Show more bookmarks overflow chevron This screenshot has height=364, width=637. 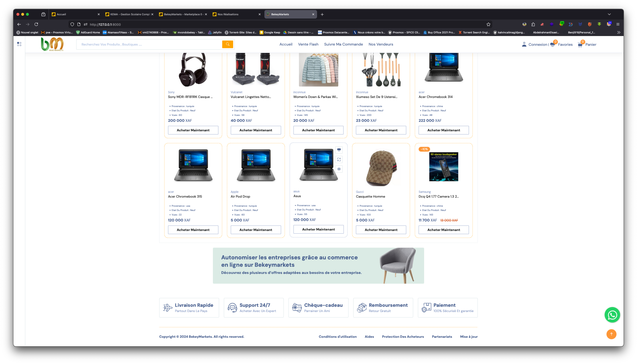(x=619, y=32)
